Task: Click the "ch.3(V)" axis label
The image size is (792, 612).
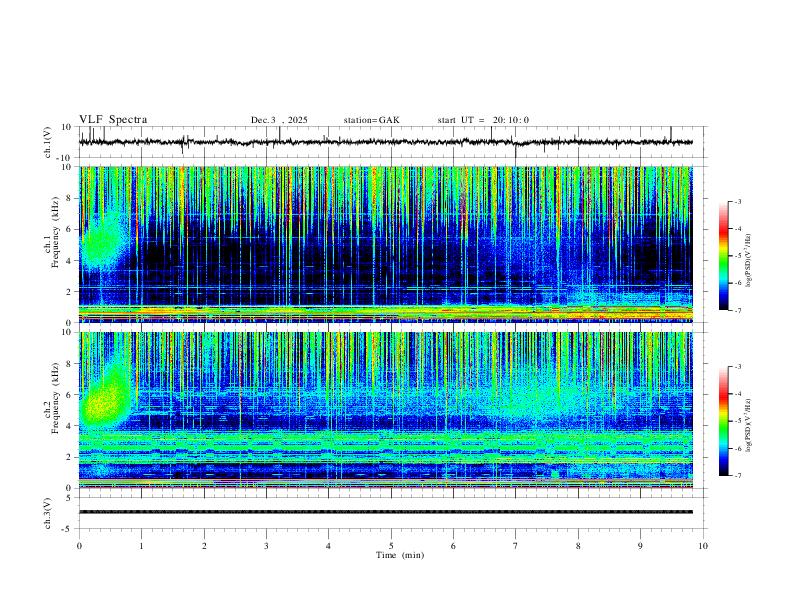Action: [48, 513]
